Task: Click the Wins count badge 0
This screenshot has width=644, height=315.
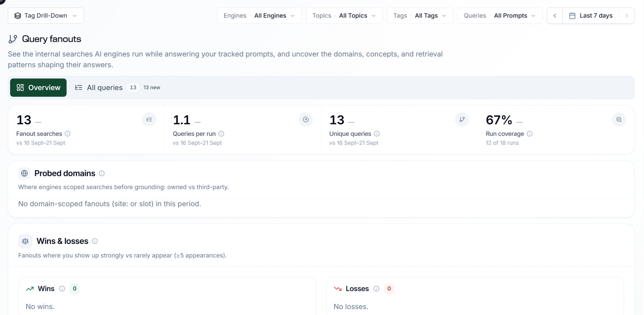Action: 75,289
